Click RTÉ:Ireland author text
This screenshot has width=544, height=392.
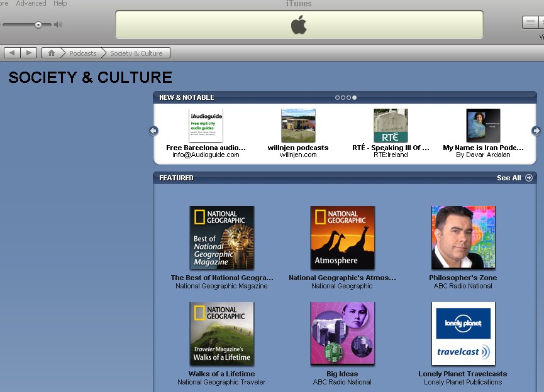pos(391,155)
